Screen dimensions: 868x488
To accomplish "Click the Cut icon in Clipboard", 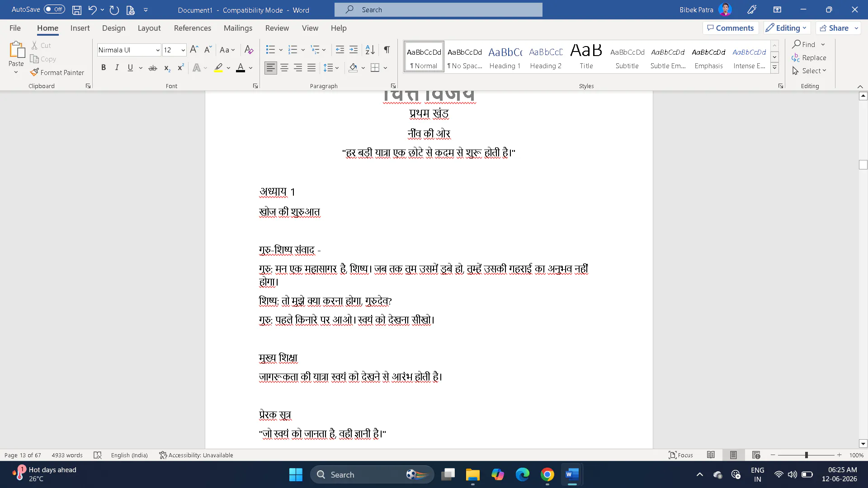I will (x=41, y=45).
